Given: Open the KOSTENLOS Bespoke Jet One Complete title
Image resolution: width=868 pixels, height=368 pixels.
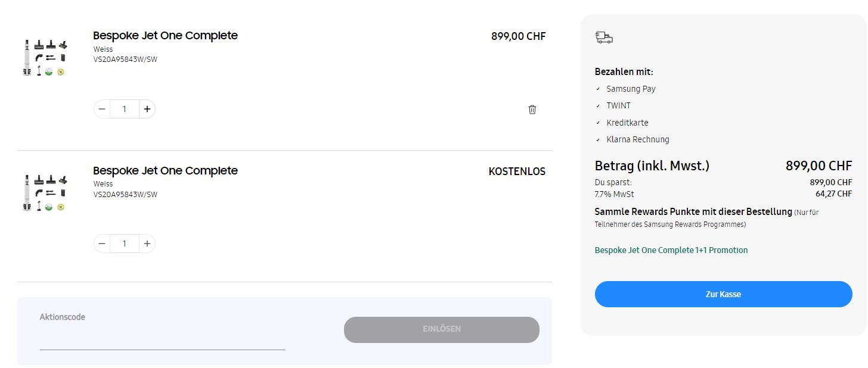Looking at the screenshot, I should pyautogui.click(x=165, y=171).
